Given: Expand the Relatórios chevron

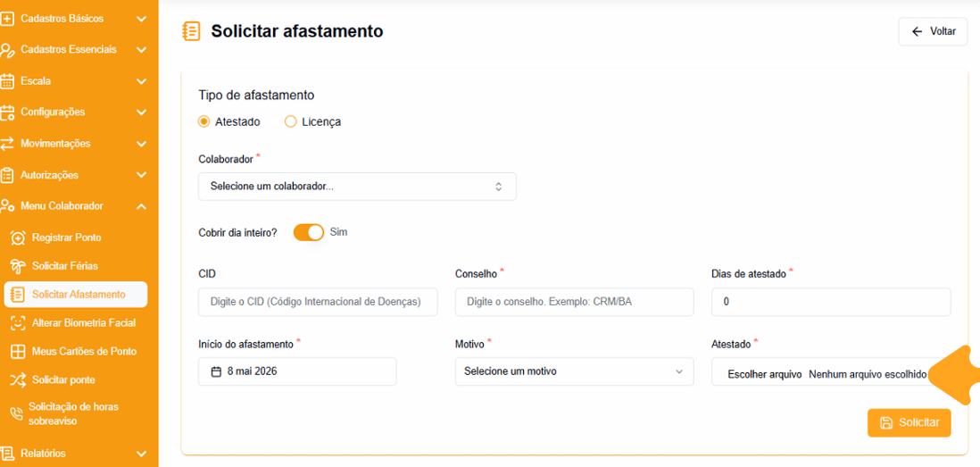Looking at the screenshot, I should [141, 454].
